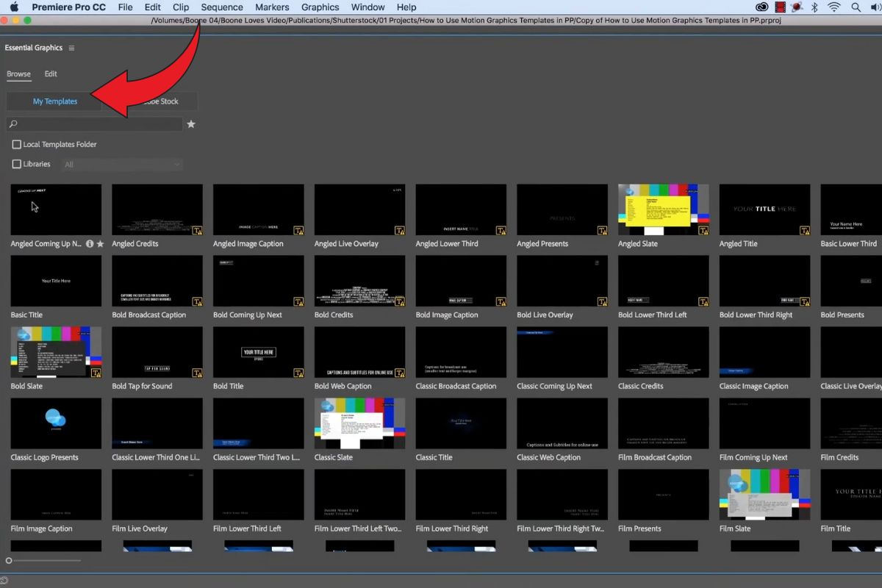The width and height of the screenshot is (882, 588).
Task: Select the Bold Title thumbnail
Action: click(x=259, y=352)
